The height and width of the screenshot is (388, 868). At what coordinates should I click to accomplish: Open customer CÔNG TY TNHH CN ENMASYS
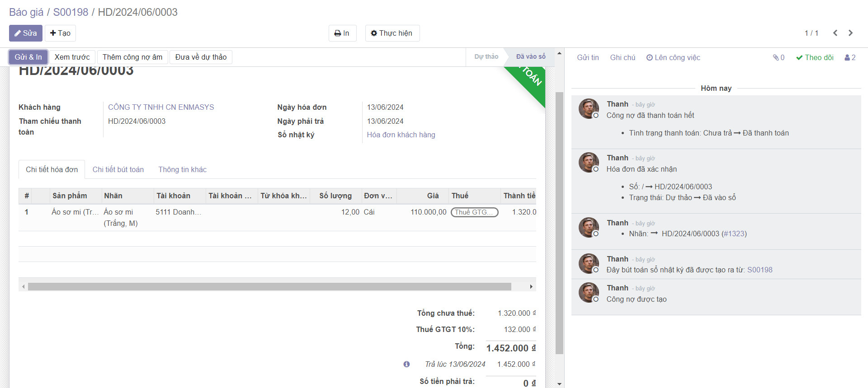(x=161, y=107)
